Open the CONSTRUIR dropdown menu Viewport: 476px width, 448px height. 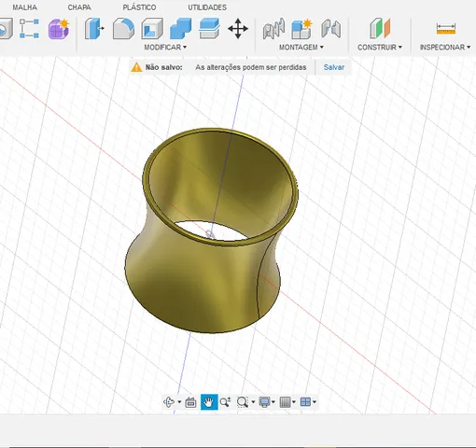pos(380,48)
